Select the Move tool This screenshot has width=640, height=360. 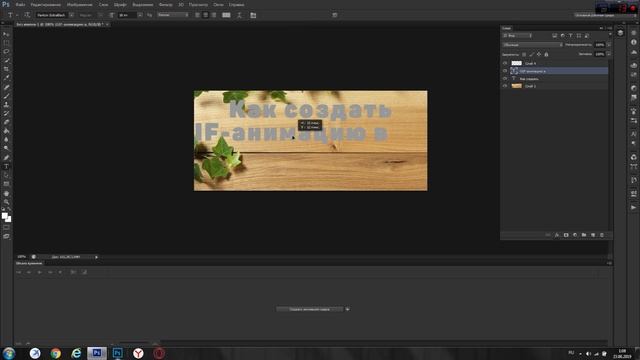(6, 34)
